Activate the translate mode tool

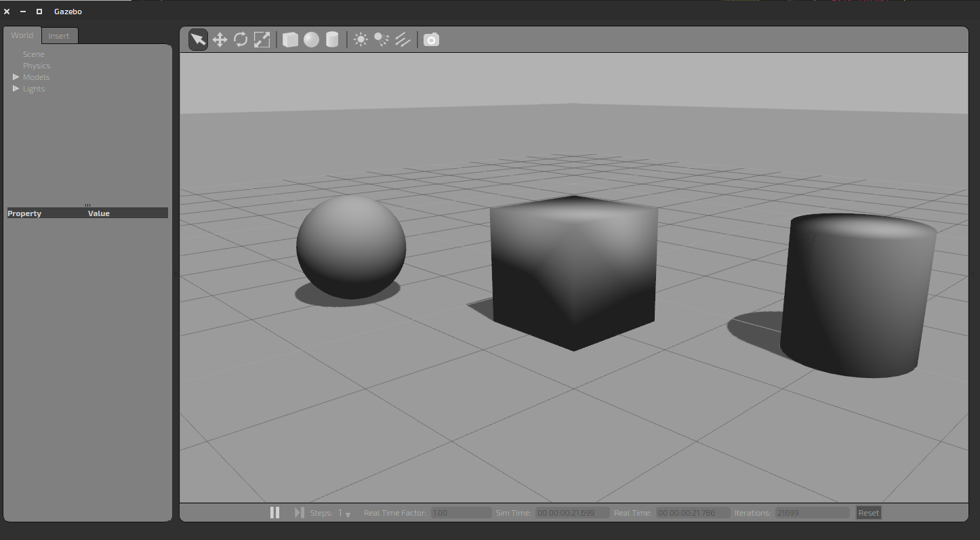tap(220, 40)
